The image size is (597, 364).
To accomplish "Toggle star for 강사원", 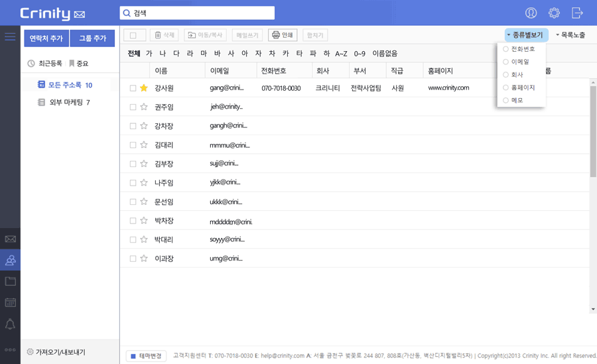I will pyautogui.click(x=143, y=88).
